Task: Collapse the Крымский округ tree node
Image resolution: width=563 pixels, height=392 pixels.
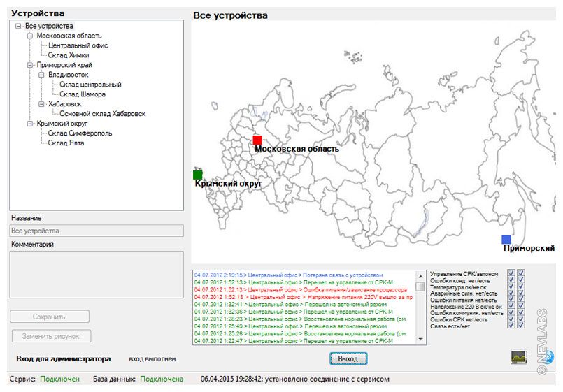Action: pyautogui.click(x=30, y=124)
